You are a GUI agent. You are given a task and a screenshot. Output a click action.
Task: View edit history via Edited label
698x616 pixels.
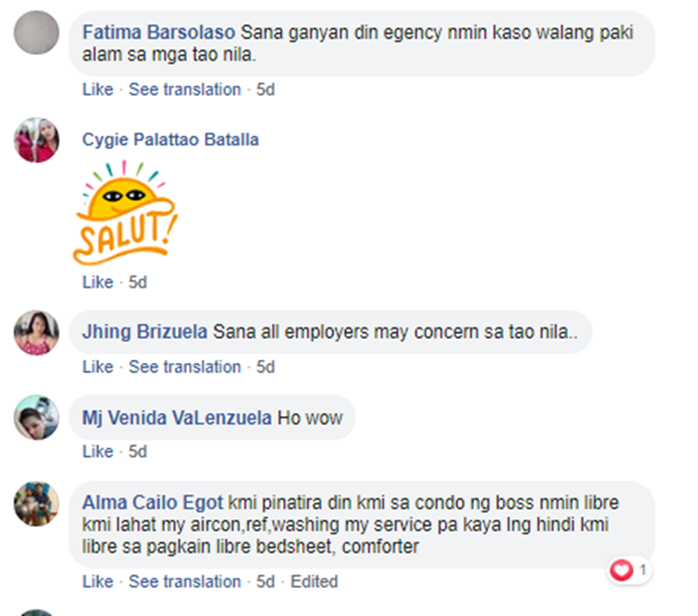point(315,582)
